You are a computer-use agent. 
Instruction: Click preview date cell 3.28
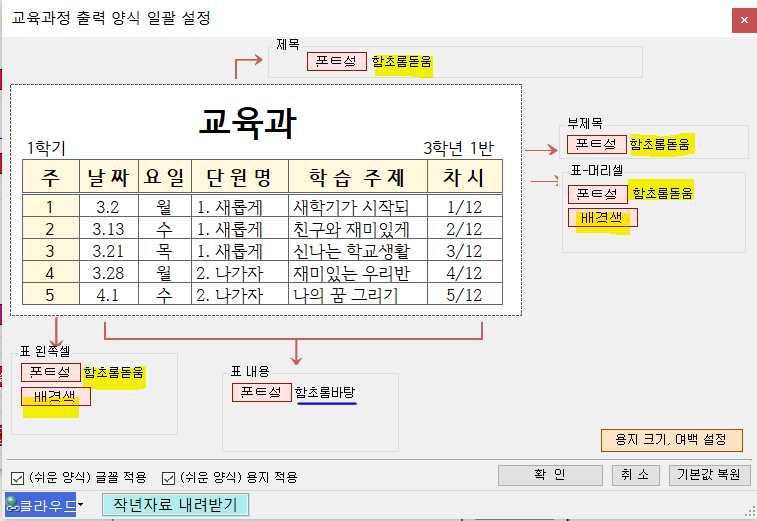108,273
